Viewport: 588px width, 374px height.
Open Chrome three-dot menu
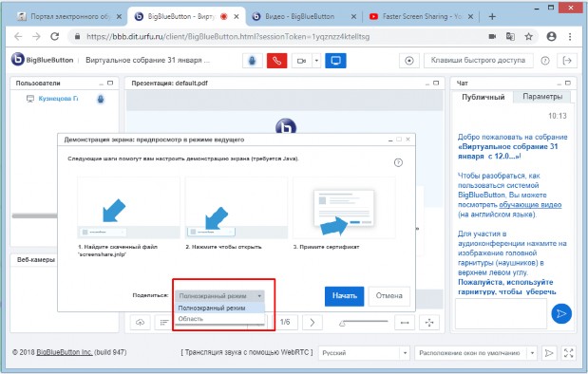coord(570,36)
